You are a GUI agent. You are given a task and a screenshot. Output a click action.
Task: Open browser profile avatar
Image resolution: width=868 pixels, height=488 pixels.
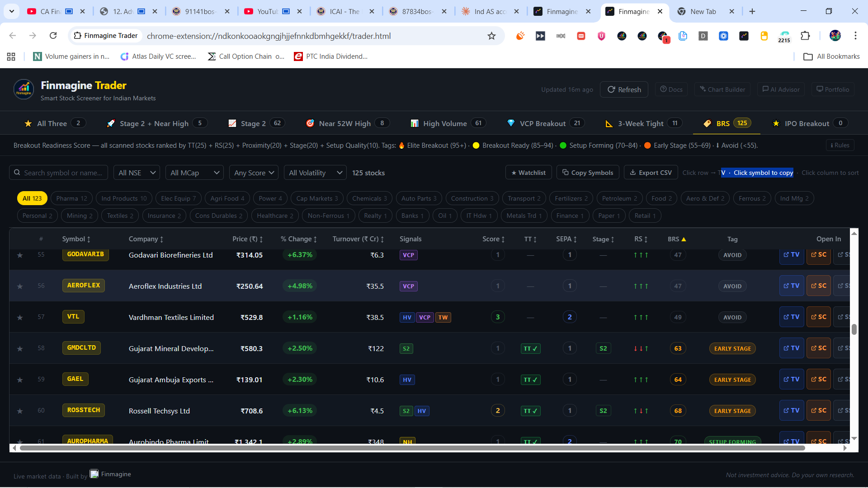[835, 36]
